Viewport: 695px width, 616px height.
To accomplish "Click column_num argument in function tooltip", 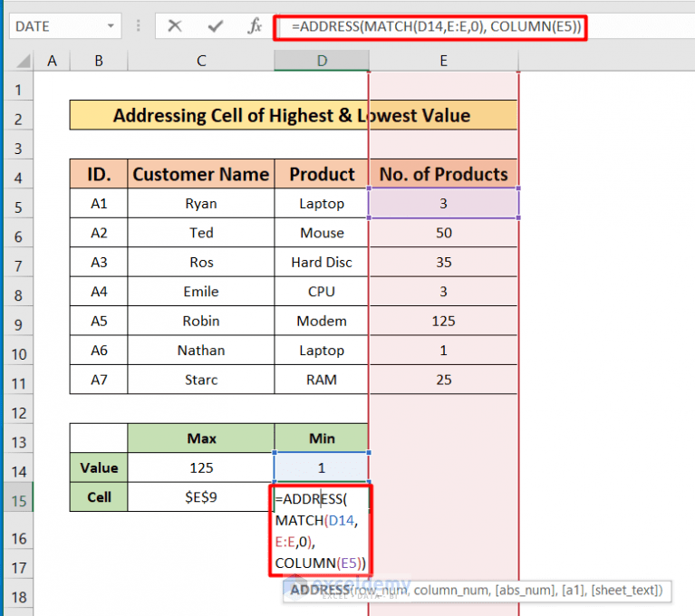I will click(x=452, y=591).
